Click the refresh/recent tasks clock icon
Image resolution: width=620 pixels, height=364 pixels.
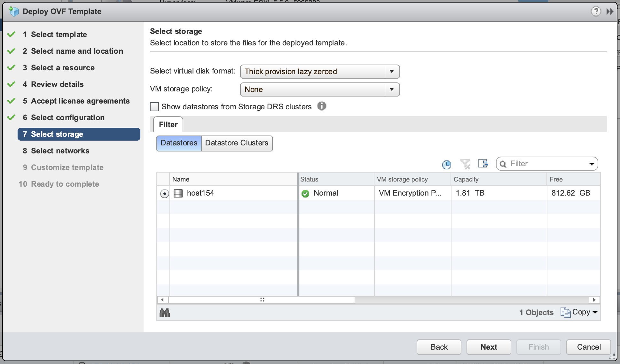tap(446, 164)
